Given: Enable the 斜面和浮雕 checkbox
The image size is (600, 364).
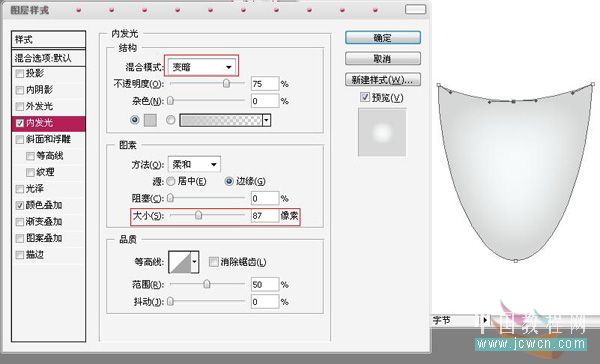Looking at the screenshot, I should click(x=20, y=140).
